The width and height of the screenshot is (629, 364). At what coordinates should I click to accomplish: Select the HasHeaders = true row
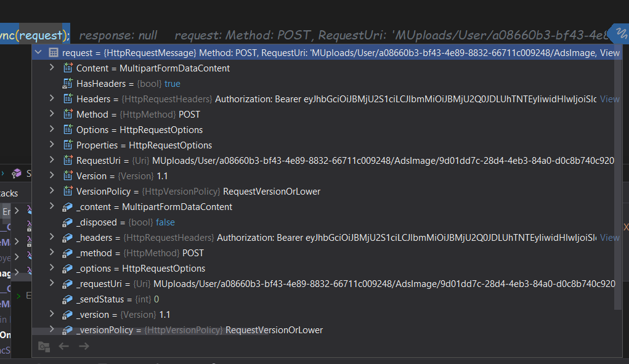point(323,83)
